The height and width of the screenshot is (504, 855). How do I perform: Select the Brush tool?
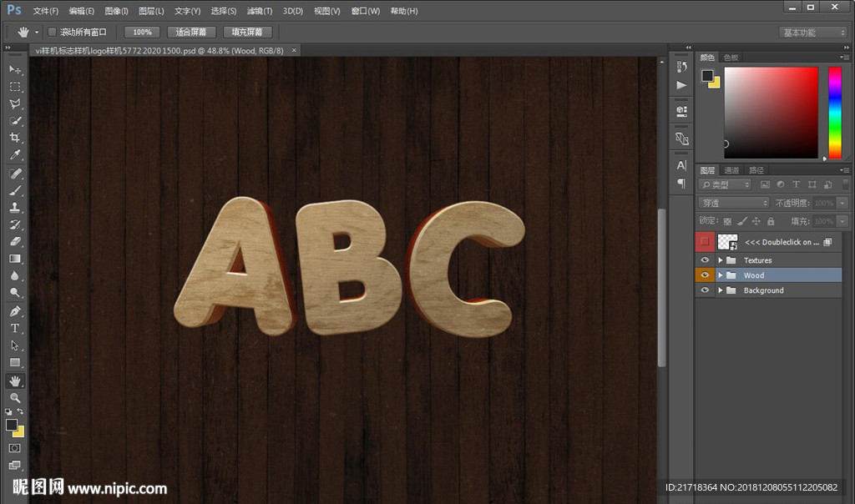pos(15,190)
